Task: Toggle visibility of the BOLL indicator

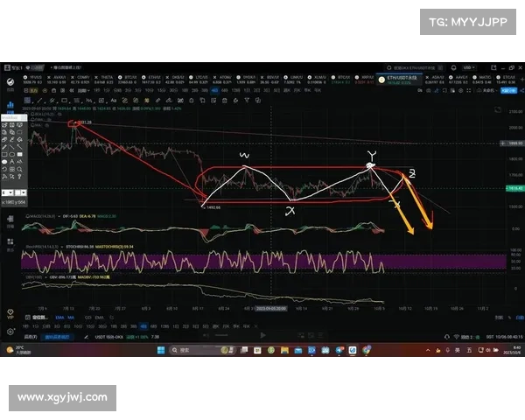Action: [x=59, y=114]
